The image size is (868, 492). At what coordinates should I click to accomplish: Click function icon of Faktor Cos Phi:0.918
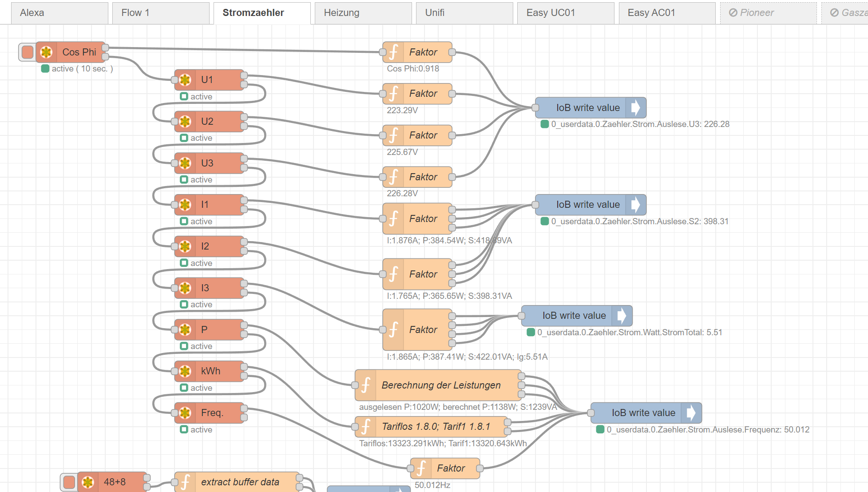[x=393, y=52]
